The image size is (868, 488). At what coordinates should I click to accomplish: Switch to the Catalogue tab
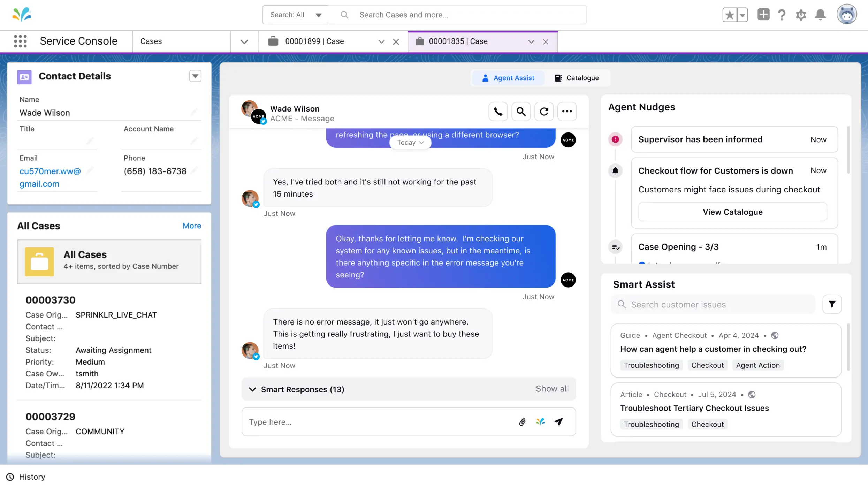(x=577, y=77)
